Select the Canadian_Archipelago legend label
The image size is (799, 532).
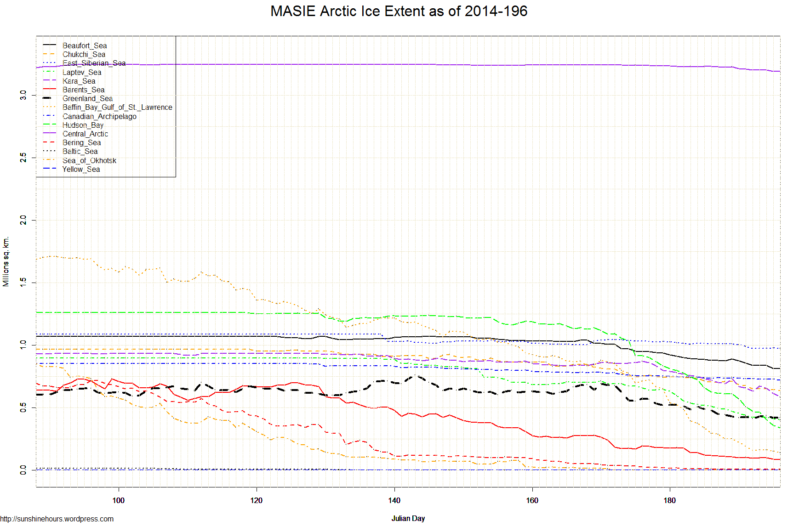click(x=99, y=116)
